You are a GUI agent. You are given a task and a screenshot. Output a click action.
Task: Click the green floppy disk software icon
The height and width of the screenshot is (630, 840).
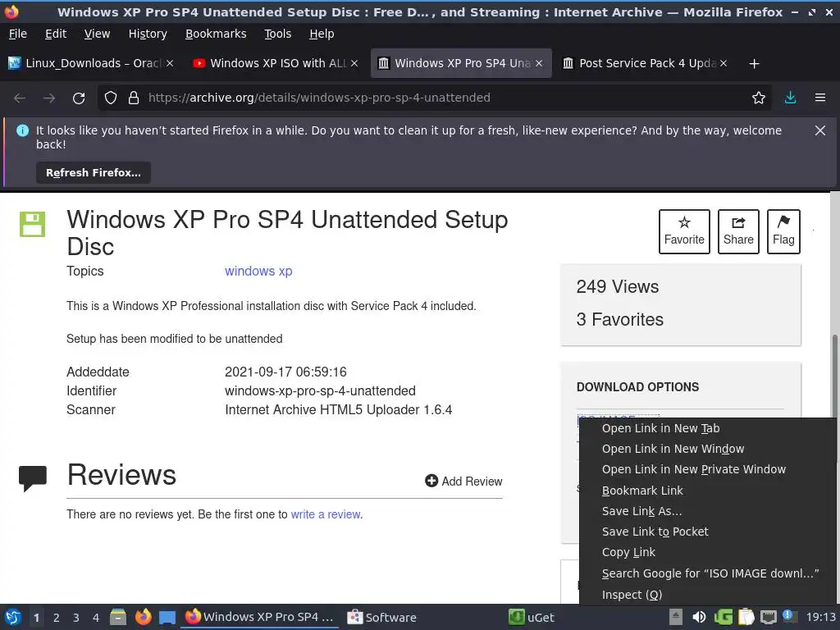(x=32, y=224)
